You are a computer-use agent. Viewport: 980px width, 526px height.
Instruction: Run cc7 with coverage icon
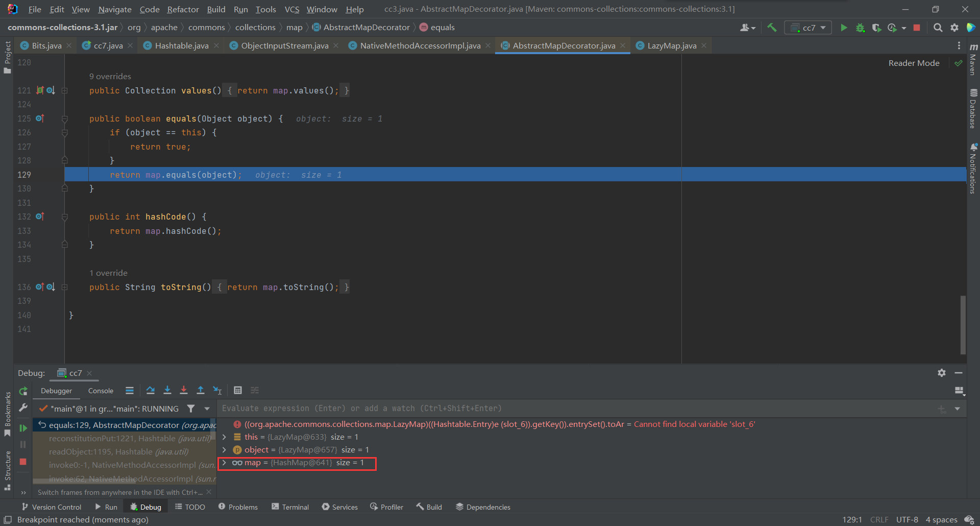(876, 28)
